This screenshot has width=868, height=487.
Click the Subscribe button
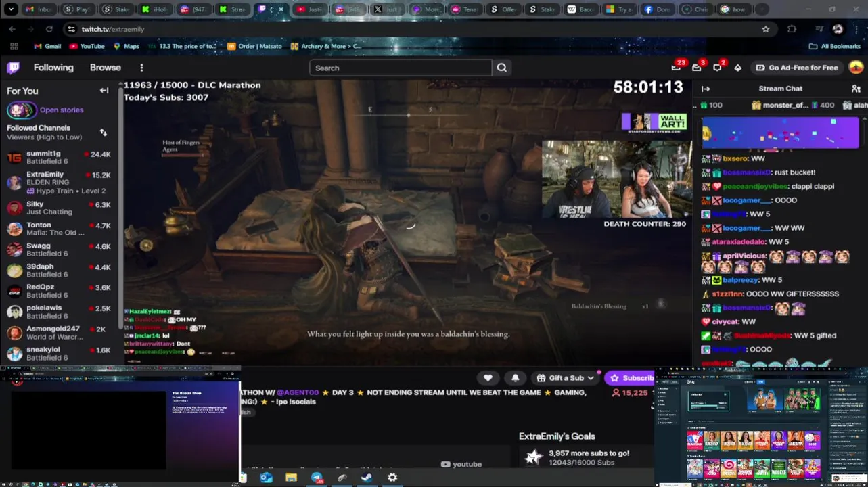(630, 378)
